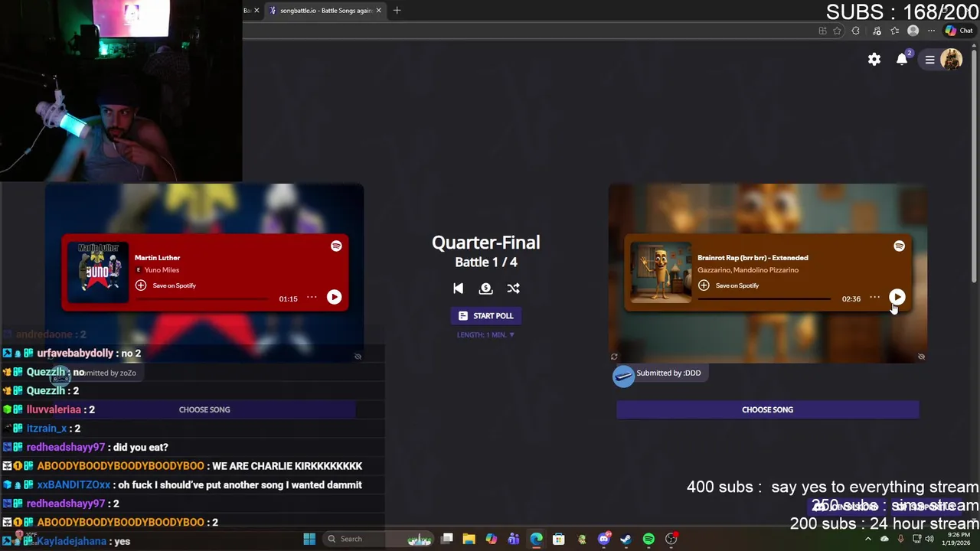Open more options on Brainrot Rap player
The width and height of the screenshot is (980, 551).
874,298
